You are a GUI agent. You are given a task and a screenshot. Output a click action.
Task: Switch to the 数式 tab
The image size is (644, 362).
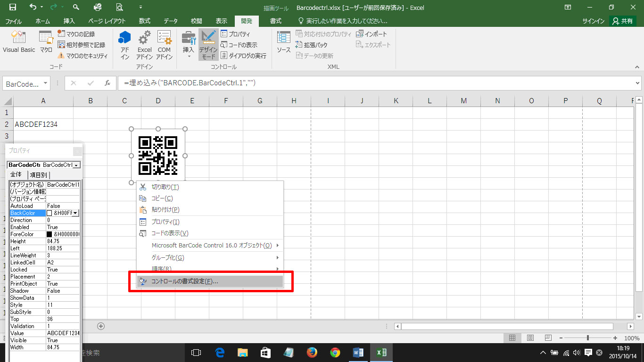[x=145, y=21]
